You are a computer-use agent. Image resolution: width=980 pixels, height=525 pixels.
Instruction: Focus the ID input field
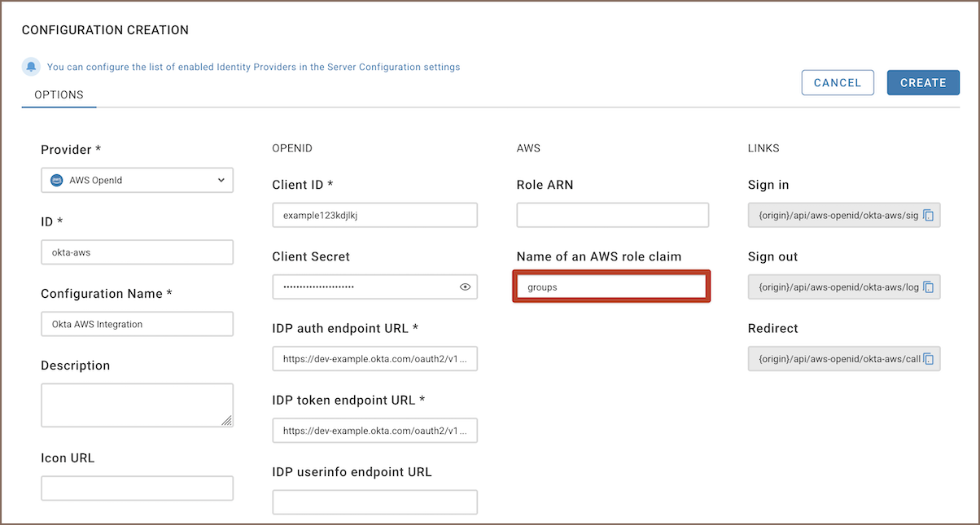coord(137,252)
